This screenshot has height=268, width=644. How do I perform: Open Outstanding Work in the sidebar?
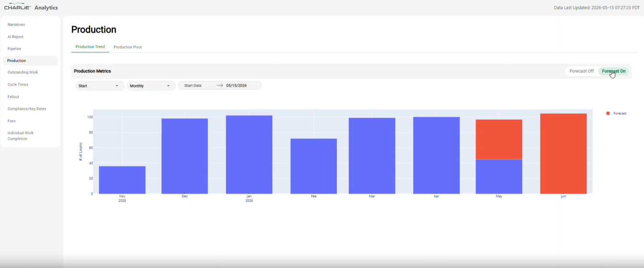[23, 73]
